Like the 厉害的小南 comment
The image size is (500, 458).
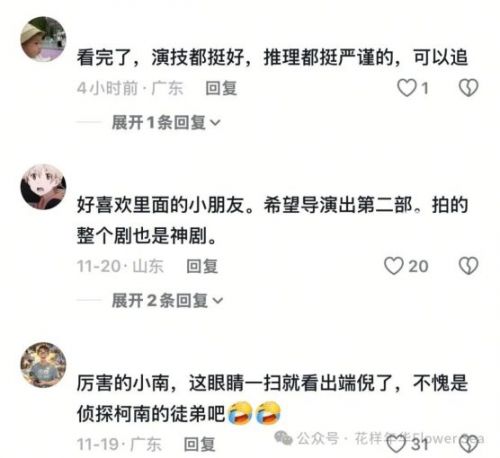(396, 444)
